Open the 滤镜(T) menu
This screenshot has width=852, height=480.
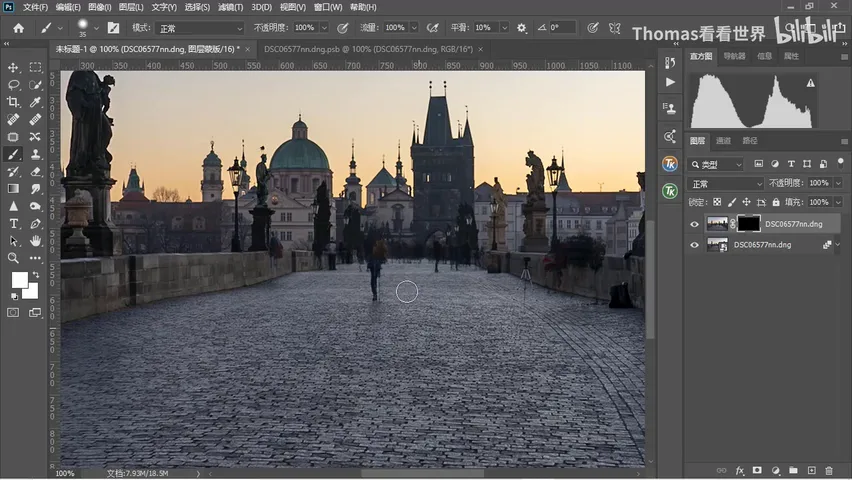coord(230,7)
